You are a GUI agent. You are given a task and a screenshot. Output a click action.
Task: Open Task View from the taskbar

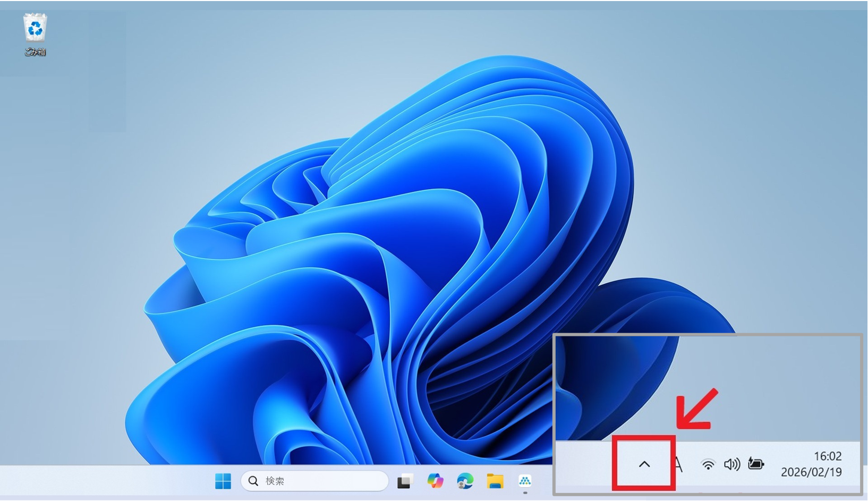[405, 481]
